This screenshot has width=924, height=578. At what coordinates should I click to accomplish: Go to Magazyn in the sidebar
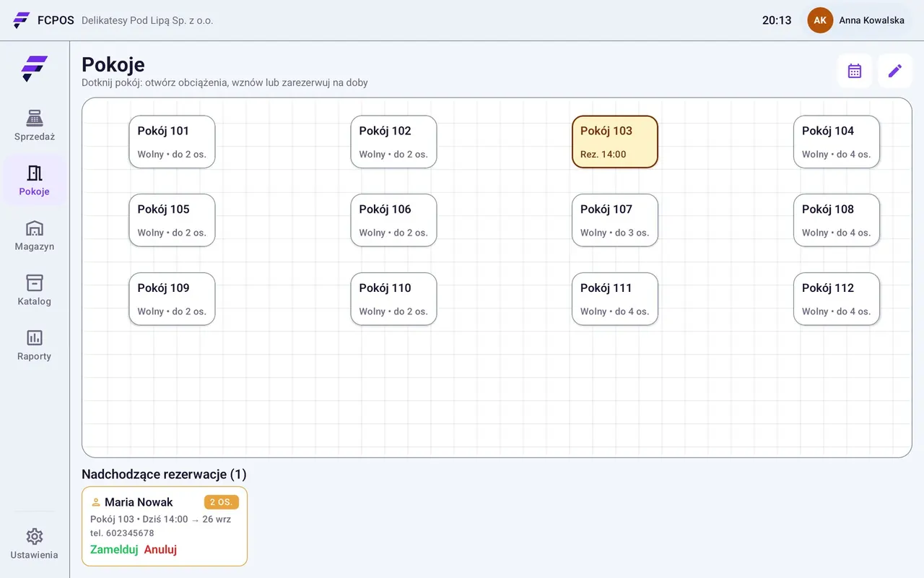tap(35, 236)
